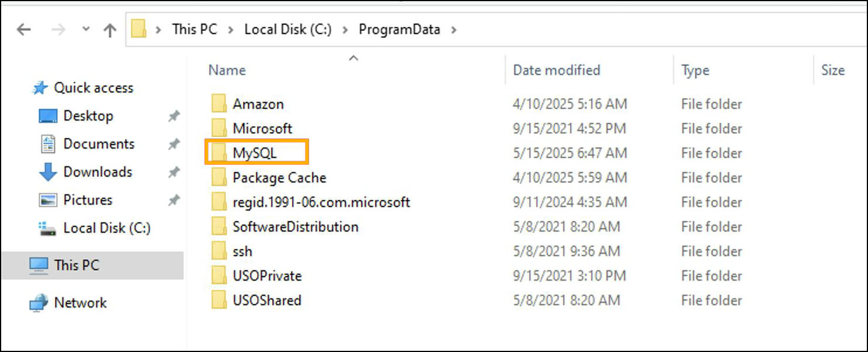Expand the chevron after This PC breadcrumb
Image resolution: width=868 pixels, height=352 pixels.
click(230, 29)
